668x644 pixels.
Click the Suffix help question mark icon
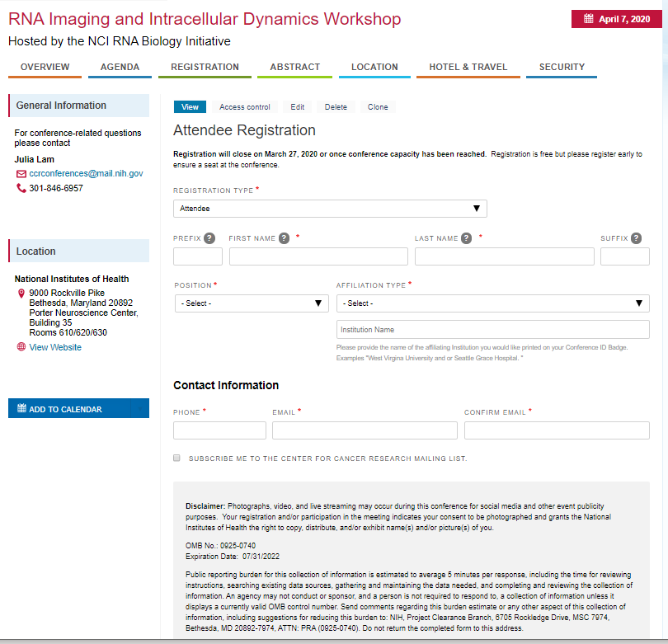(x=636, y=238)
